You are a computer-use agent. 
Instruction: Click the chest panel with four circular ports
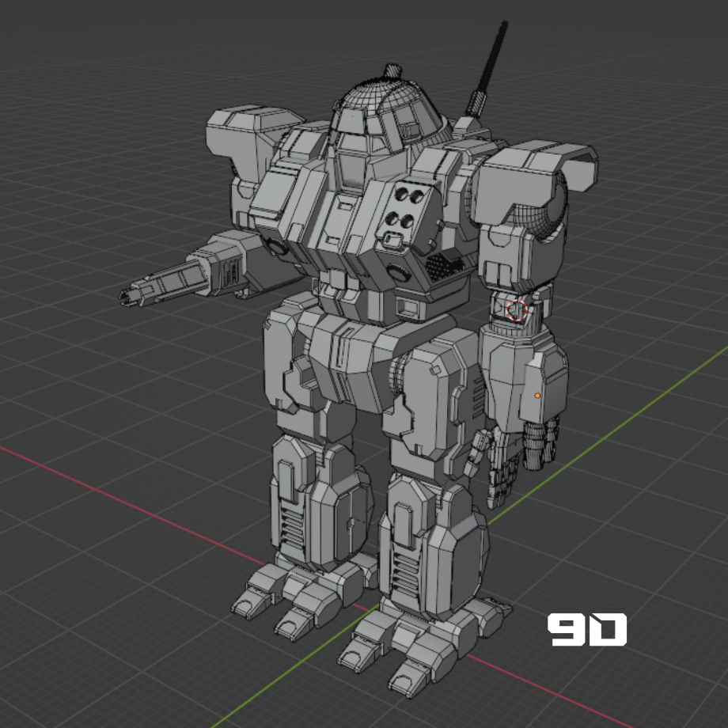pyautogui.click(x=405, y=207)
